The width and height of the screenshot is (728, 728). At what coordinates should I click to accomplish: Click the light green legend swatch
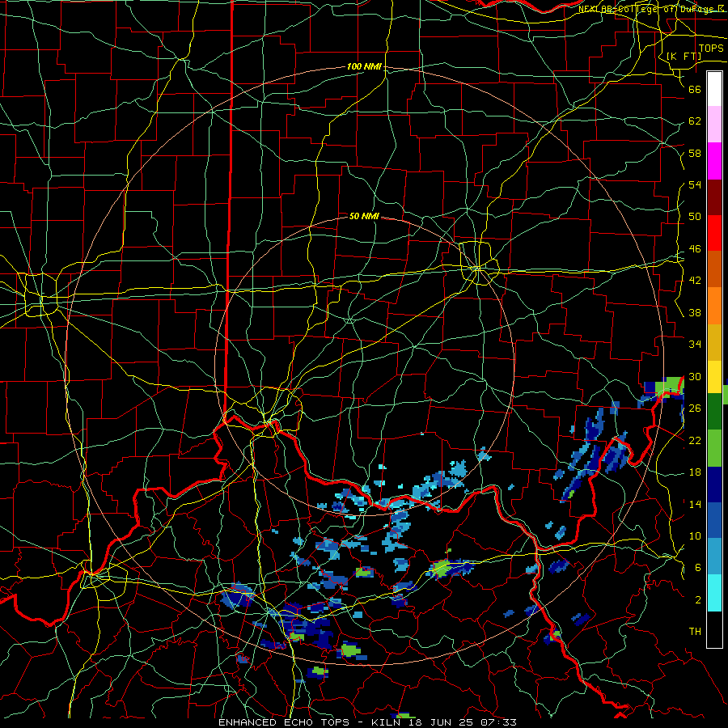(714, 448)
